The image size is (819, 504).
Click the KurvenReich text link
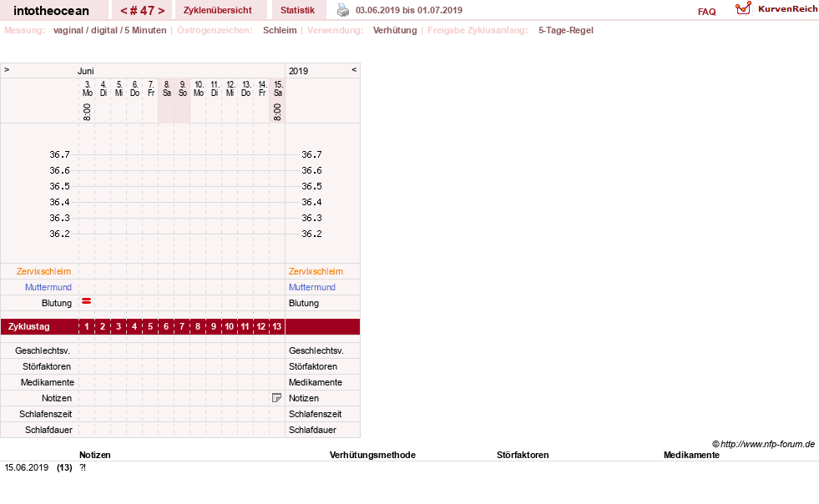click(x=787, y=9)
